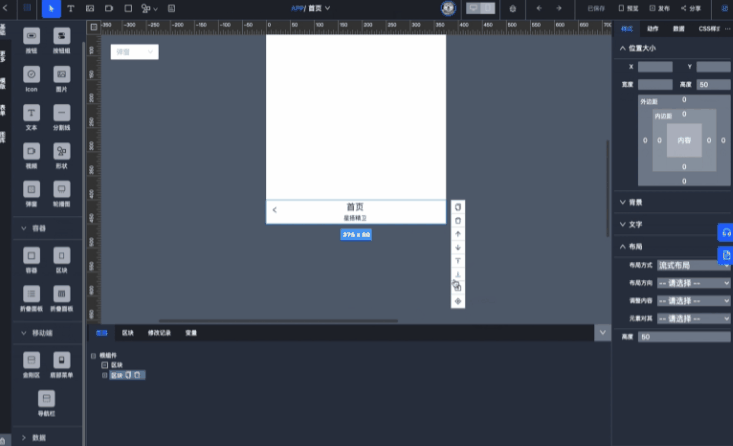The image size is (733, 446).
Task: Collapse the 根组件 tree node
Action: pyautogui.click(x=93, y=355)
